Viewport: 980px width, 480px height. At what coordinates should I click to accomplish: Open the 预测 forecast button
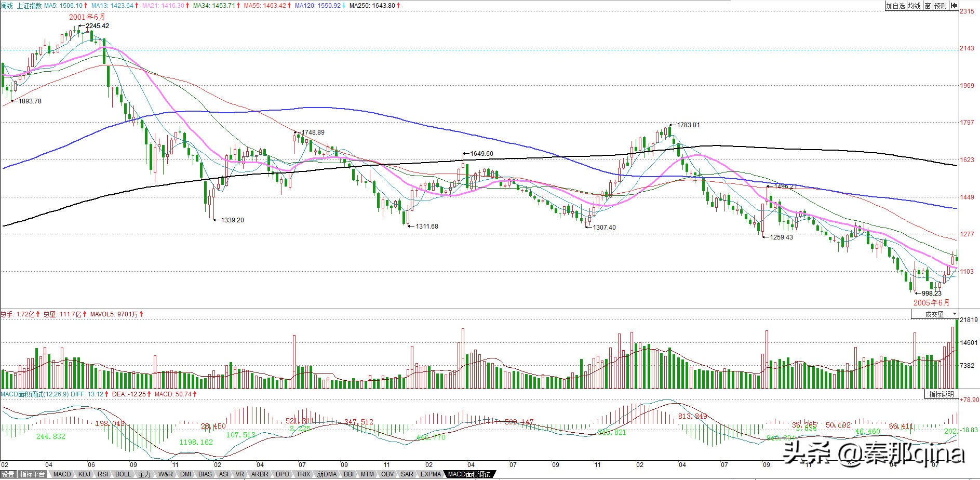941,6
